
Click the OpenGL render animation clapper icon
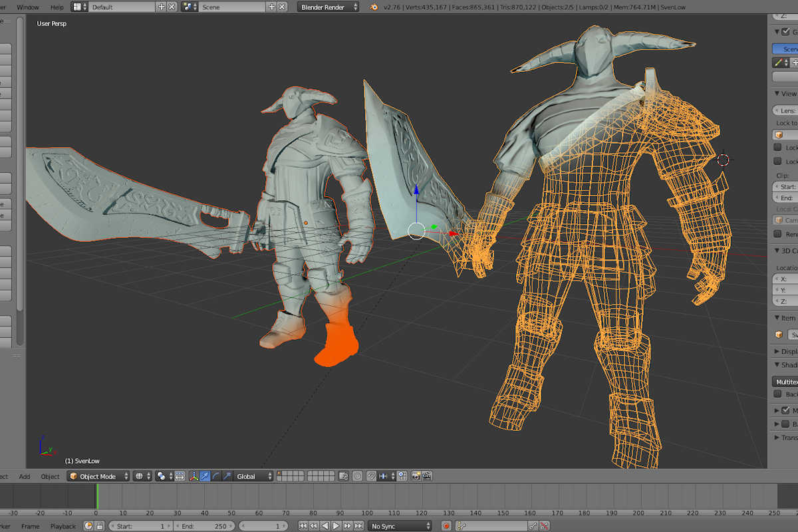click(x=427, y=476)
